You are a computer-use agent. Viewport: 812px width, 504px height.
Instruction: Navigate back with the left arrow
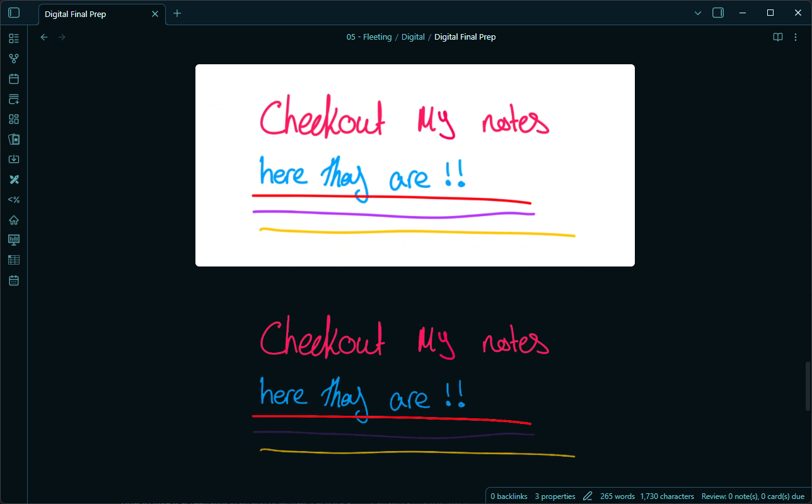click(44, 37)
